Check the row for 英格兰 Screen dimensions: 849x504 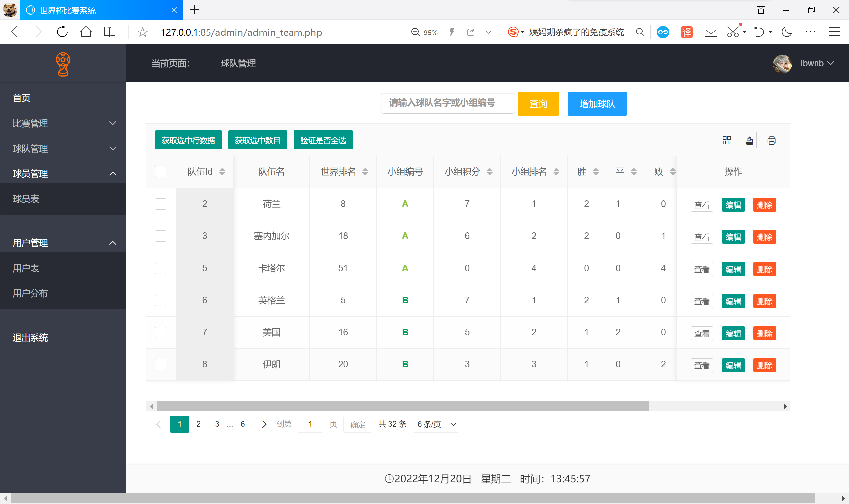tap(161, 300)
